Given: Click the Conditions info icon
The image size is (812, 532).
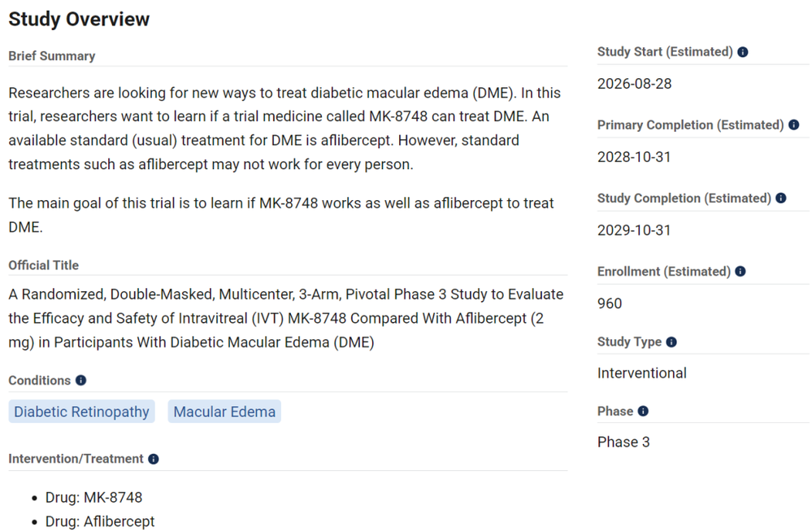Looking at the screenshot, I should [x=80, y=380].
